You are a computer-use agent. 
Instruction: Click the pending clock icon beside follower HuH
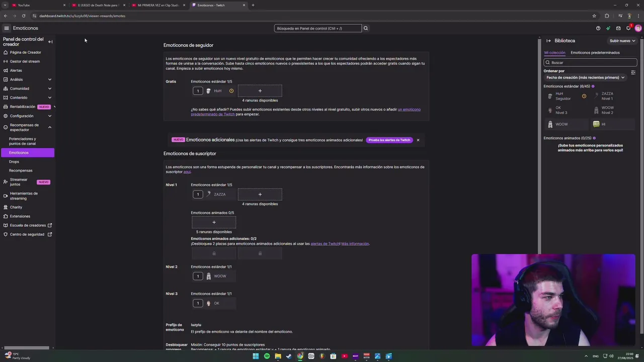tap(231, 91)
